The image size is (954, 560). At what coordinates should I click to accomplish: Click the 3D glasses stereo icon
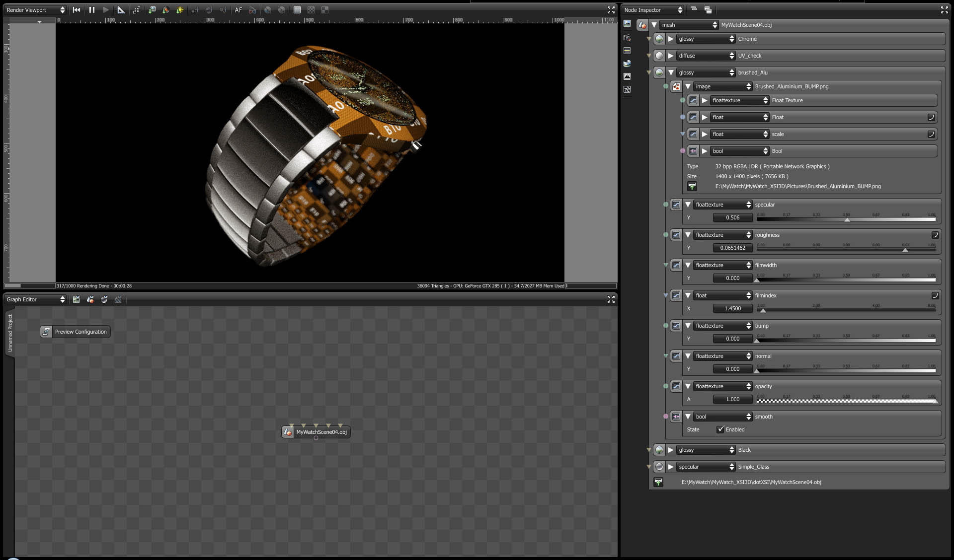pyautogui.click(x=252, y=10)
